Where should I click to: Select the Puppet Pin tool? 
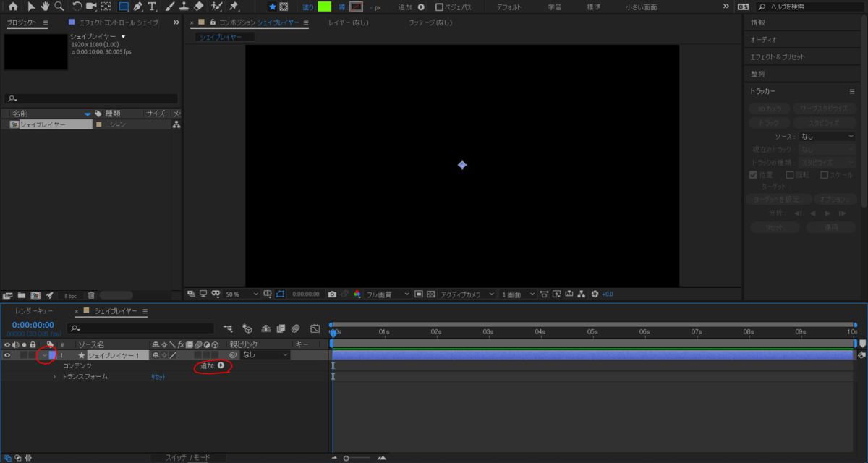pyautogui.click(x=234, y=7)
